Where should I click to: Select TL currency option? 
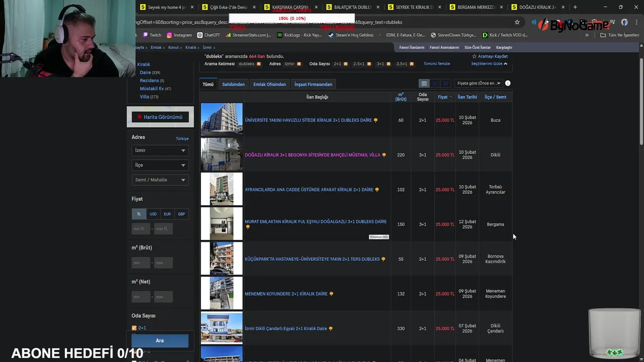point(139,214)
